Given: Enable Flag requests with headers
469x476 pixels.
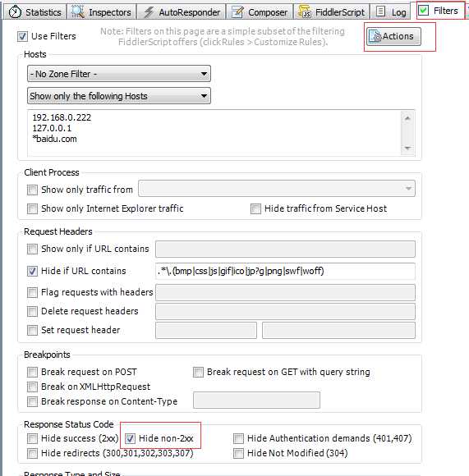Looking at the screenshot, I should point(32,293).
